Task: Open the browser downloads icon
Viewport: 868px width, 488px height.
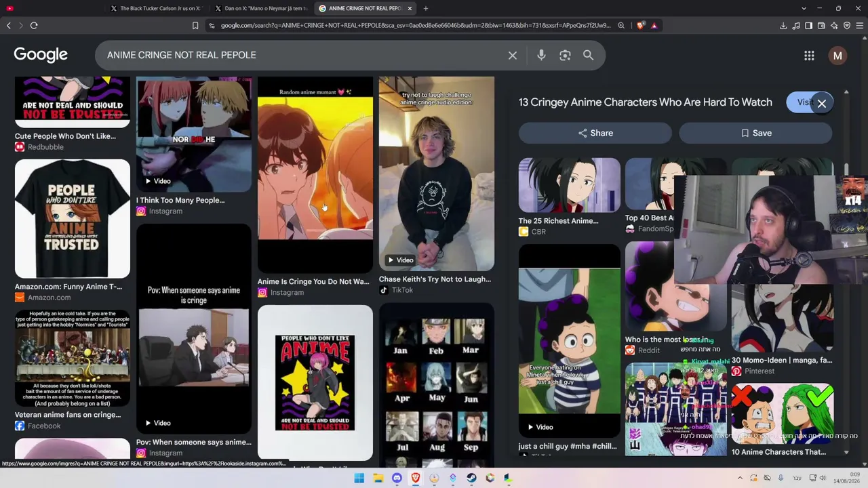Action: (783, 26)
